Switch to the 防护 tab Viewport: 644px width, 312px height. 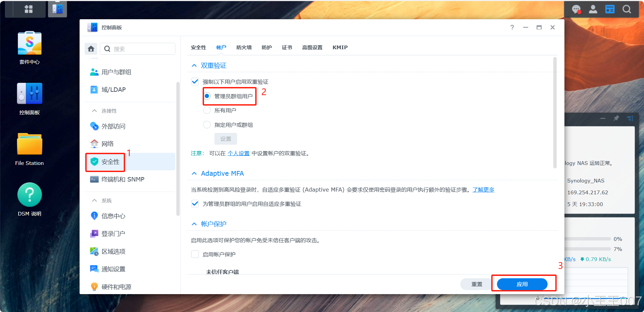tap(267, 48)
